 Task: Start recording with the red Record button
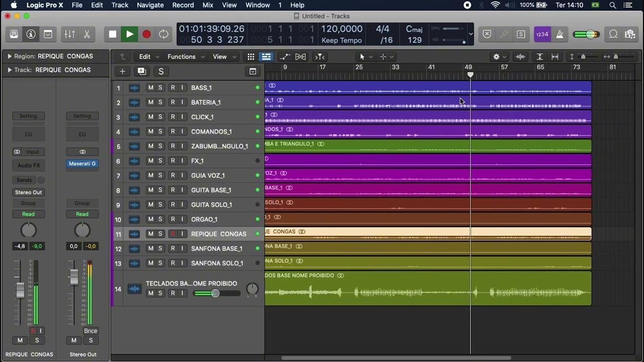pyautogui.click(x=146, y=34)
